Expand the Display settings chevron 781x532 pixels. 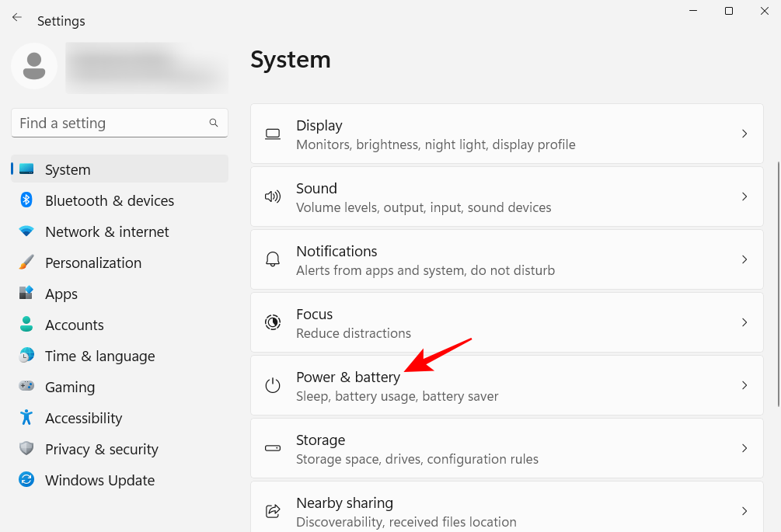click(x=744, y=134)
